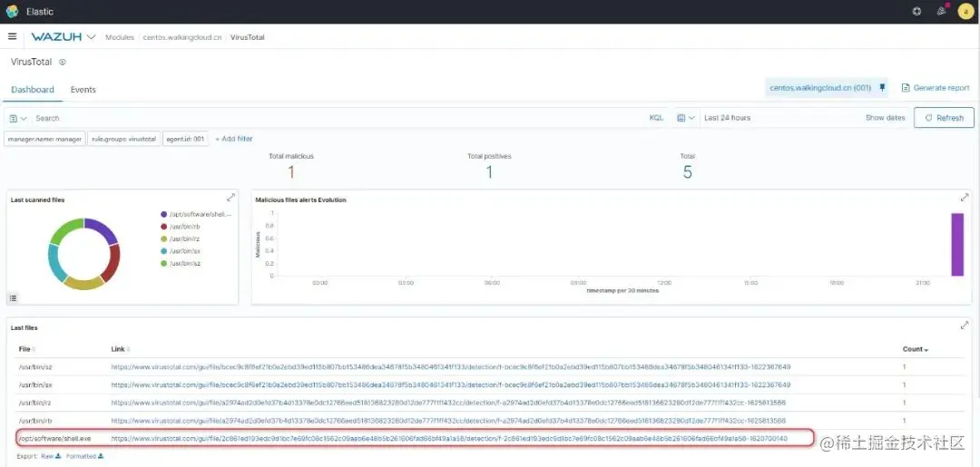This screenshot has width=980, height=467.
Task: Open the hamburger navigation menu
Action: point(12,37)
